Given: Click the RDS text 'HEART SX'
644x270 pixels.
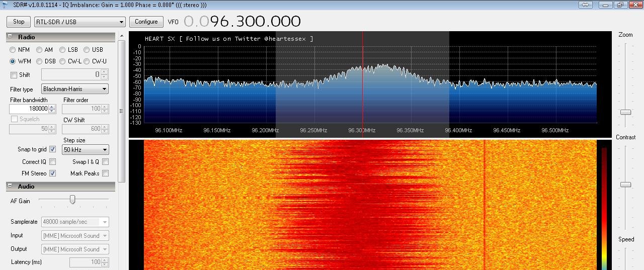Looking at the screenshot, I should 160,39.
